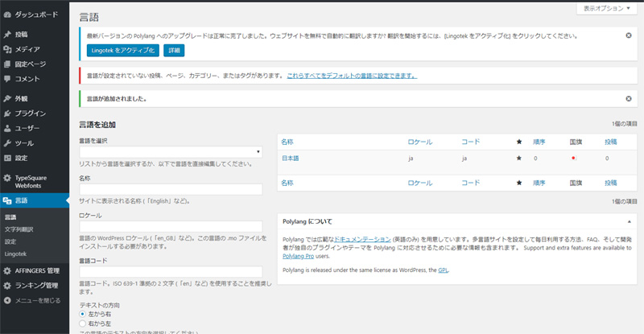
Task: Open the プラグイン menu item
Action: 31,113
